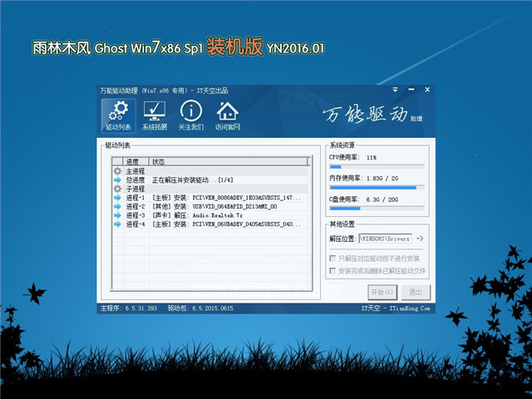The image size is (532, 399).
Task: Click the 主程序: 6.5.31.393 status text
Action: [x=129, y=308]
